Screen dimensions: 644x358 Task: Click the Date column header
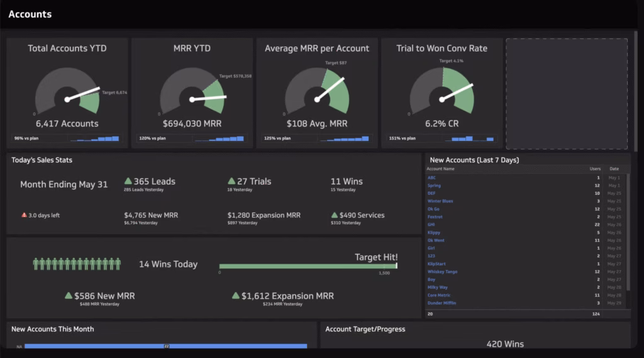614,169
